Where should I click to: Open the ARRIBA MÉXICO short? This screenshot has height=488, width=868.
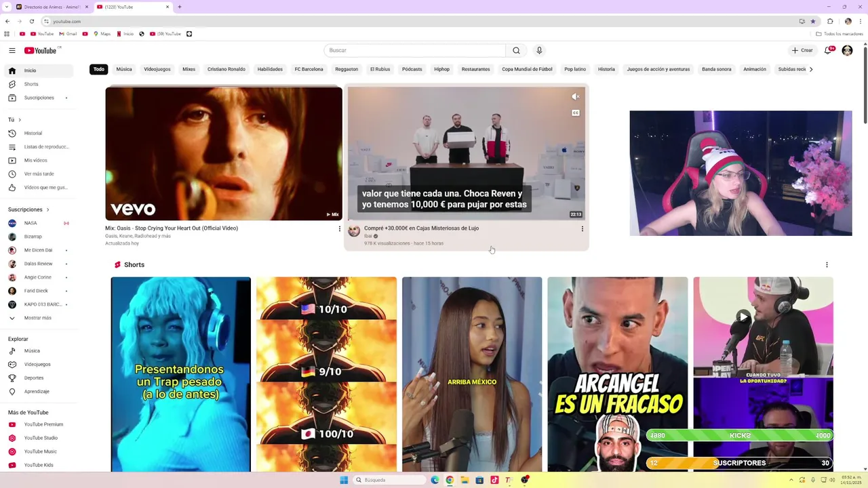pos(472,374)
